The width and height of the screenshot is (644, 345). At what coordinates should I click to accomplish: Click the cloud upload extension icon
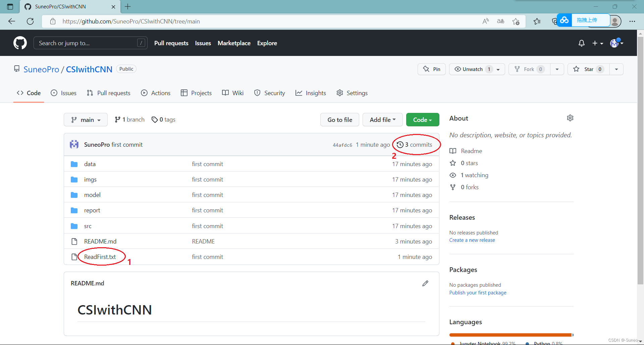coord(565,20)
